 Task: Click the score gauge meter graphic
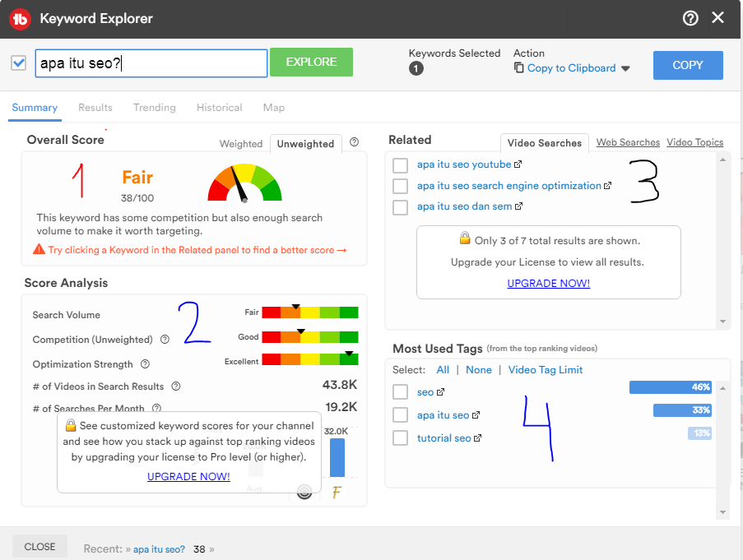pos(245,183)
